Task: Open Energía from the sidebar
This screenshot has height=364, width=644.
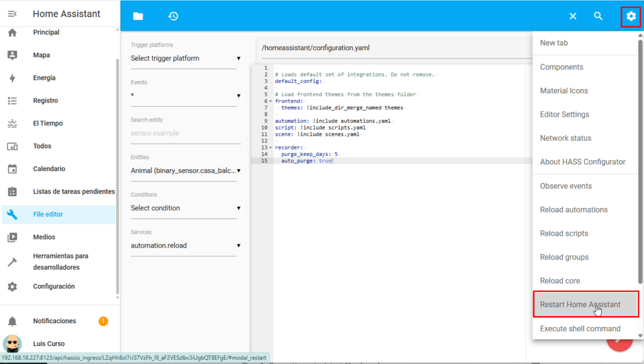Action: pos(44,78)
